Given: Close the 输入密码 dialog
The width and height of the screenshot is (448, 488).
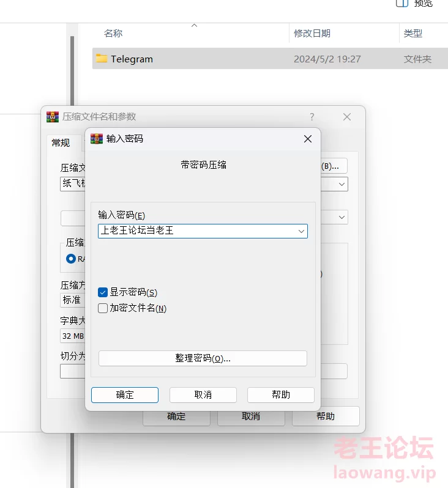Looking at the screenshot, I should [x=308, y=139].
